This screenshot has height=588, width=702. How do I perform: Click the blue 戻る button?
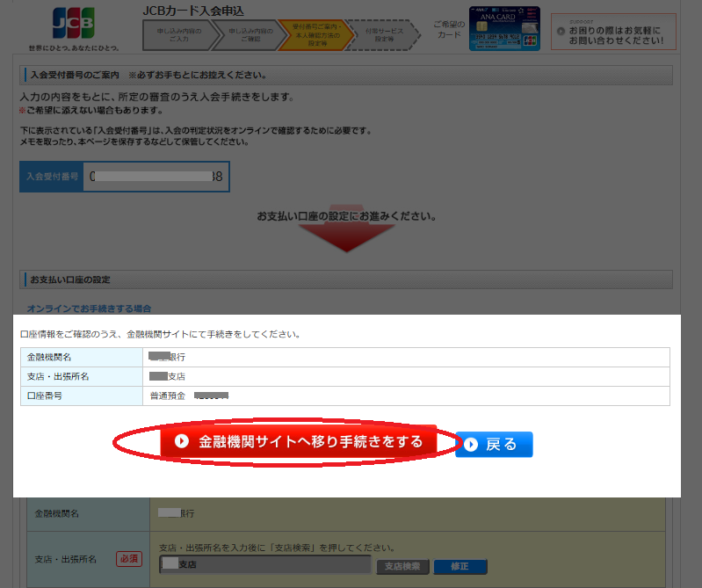click(x=494, y=444)
